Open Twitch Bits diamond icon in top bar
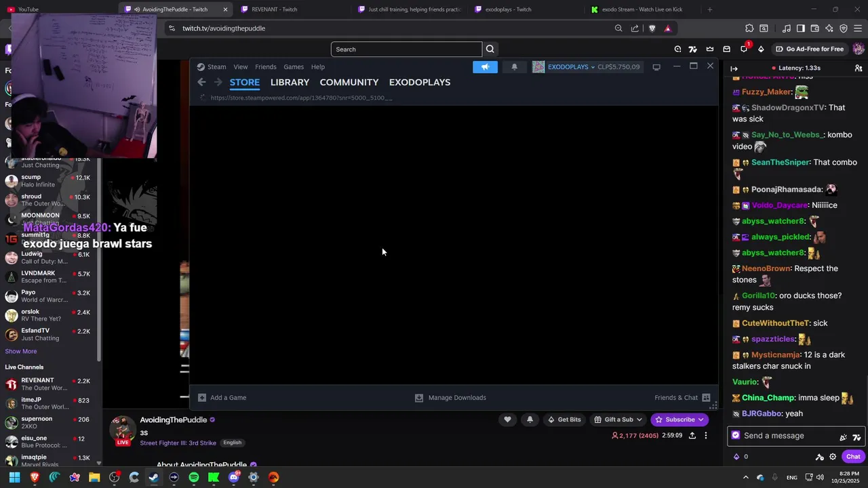 (761, 49)
